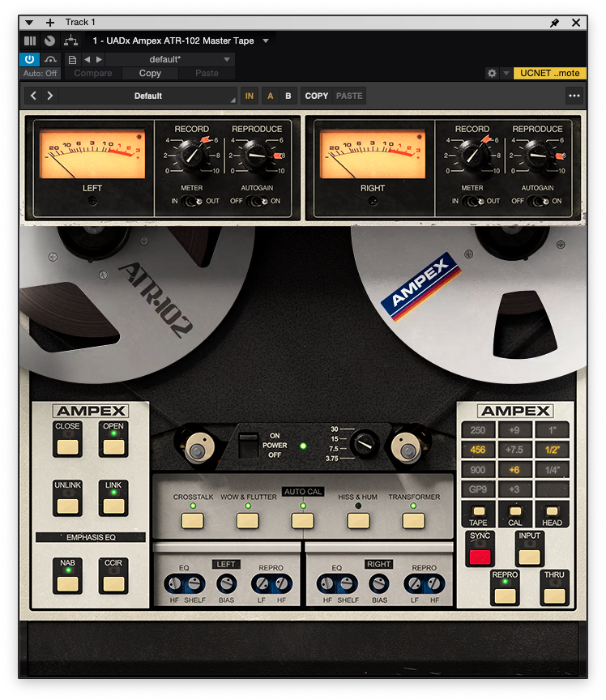This screenshot has height=700, width=606.
Task: Adjust the left EQ HF screw
Action: [x=175, y=583]
